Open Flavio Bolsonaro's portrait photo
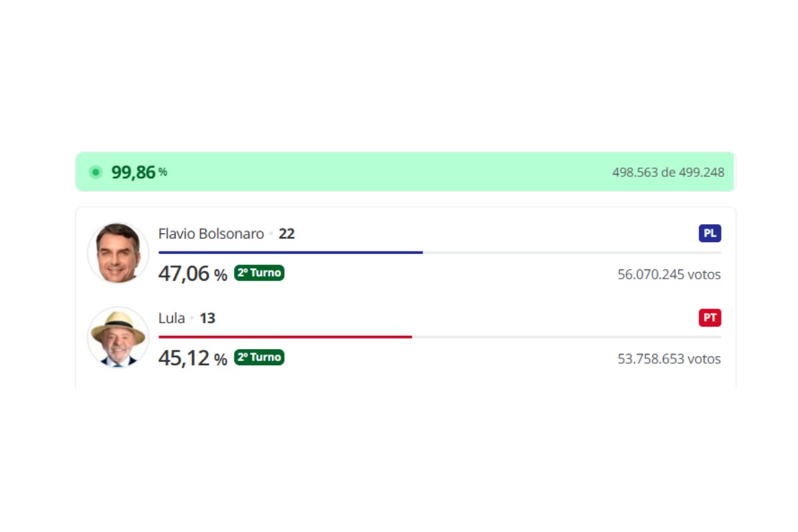The width and height of the screenshot is (798, 532). (x=118, y=253)
